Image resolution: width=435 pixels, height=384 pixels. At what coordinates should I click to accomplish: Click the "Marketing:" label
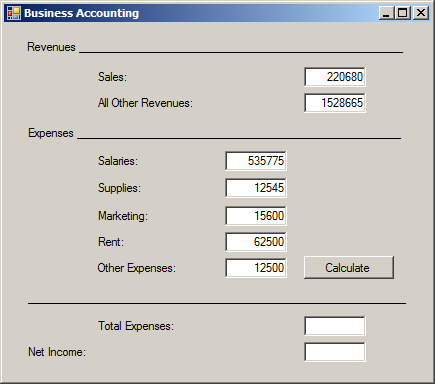pos(123,216)
